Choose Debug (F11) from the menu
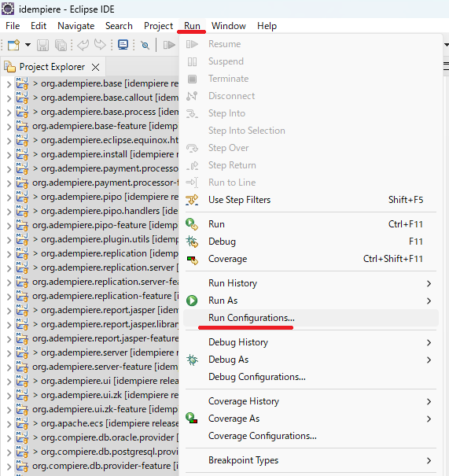This screenshot has width=449, height=476. coord(311,242)
